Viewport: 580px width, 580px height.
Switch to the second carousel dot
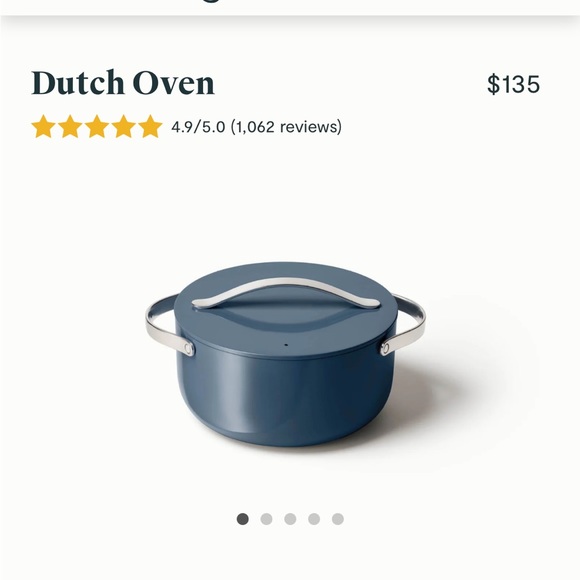coord(266,519)
